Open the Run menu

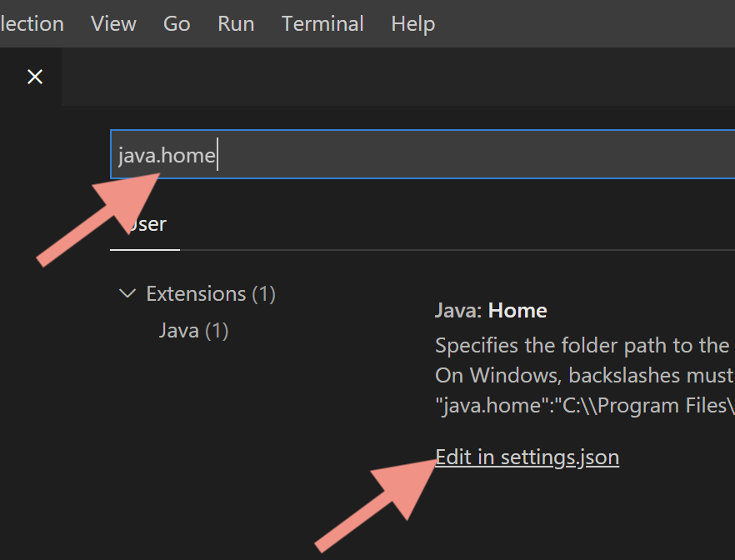(236, 23)
